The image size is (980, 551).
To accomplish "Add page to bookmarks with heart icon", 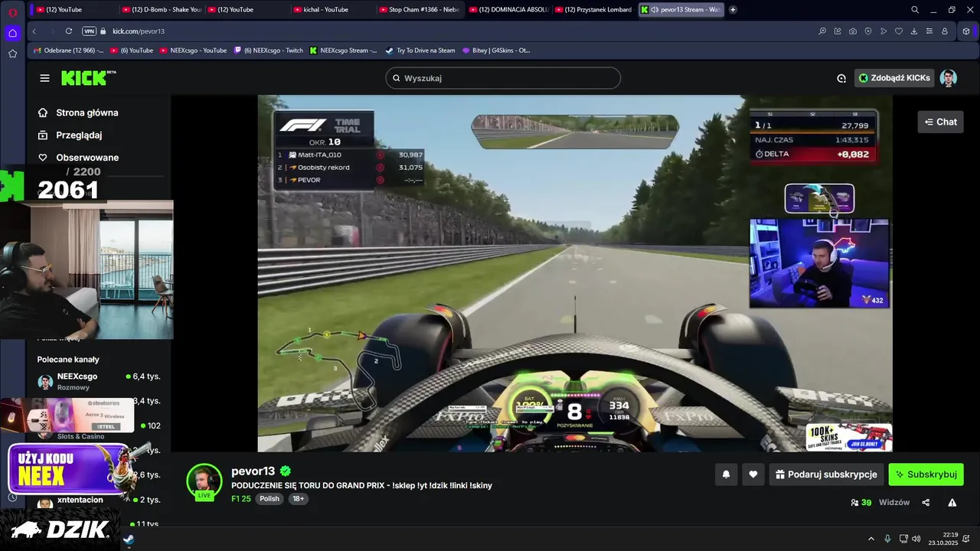I will tap(899, 31).
